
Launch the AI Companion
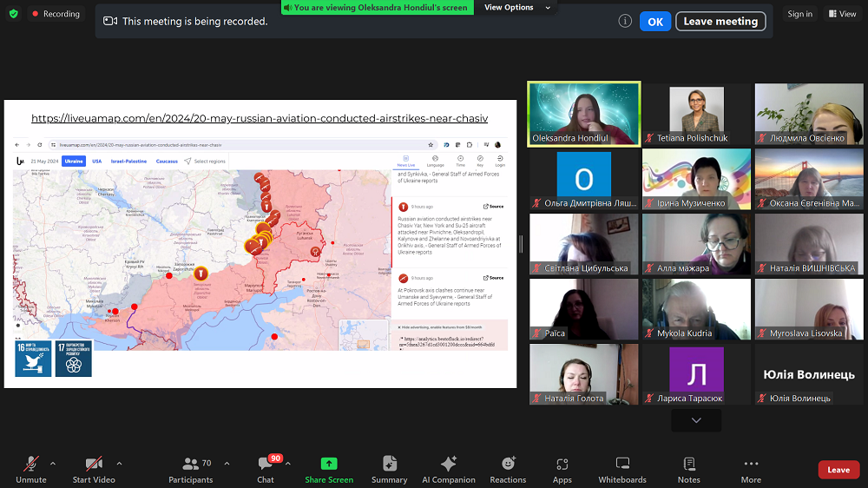pos(448,469)
